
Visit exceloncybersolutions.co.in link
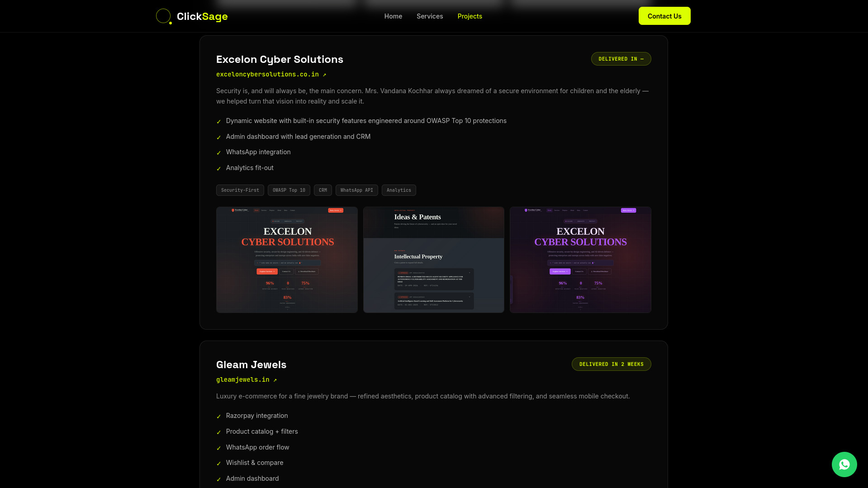click(271, 74)
